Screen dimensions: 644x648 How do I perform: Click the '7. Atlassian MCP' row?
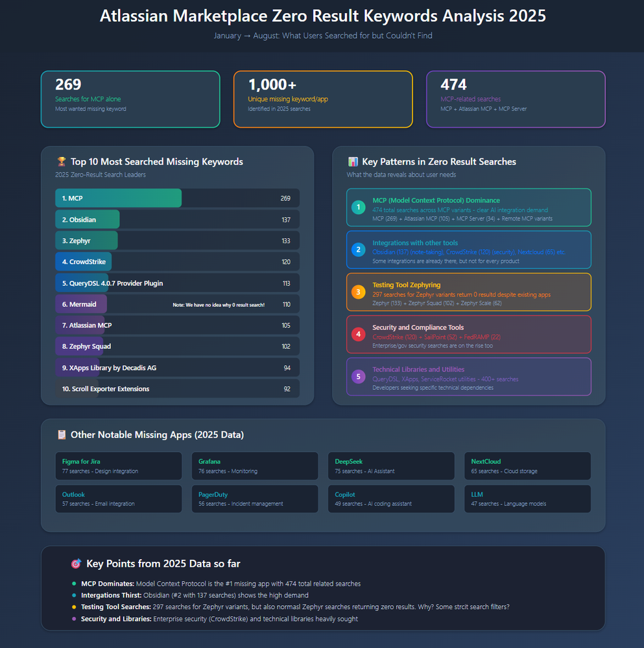(177, 325)
